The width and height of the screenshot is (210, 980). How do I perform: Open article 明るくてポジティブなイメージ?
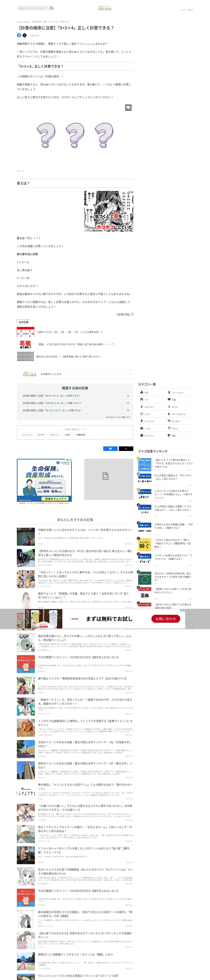click(75, 834)
